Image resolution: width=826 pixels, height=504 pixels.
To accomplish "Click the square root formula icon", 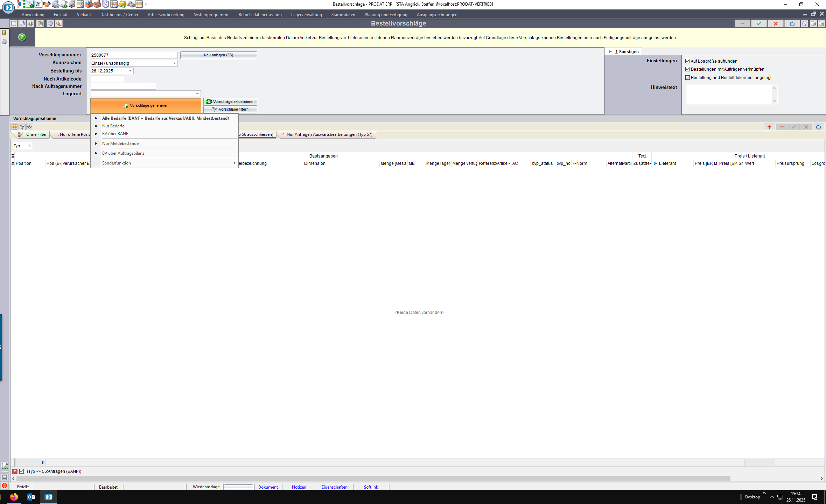I will [x=38, y=4].
